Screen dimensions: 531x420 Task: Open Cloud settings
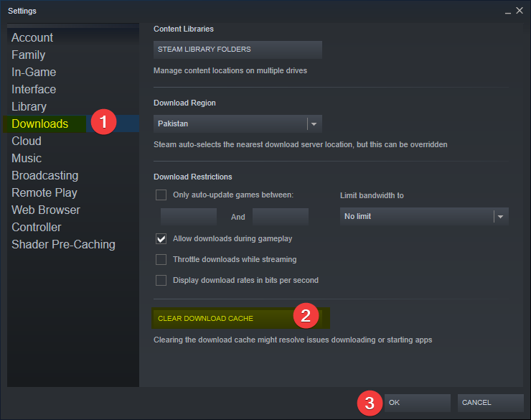27,141
